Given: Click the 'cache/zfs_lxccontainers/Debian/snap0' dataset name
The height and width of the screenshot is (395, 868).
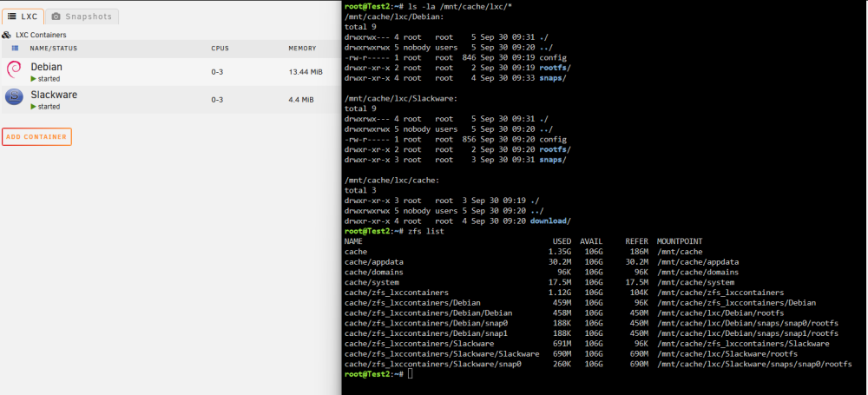Looking at the screenshot, I should [x=425, y=323].
